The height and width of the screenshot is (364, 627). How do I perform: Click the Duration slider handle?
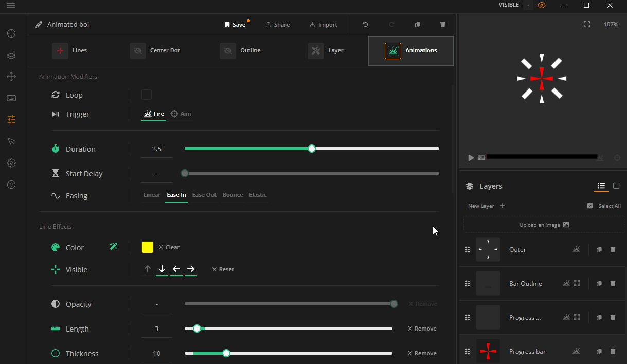point(312,149)
